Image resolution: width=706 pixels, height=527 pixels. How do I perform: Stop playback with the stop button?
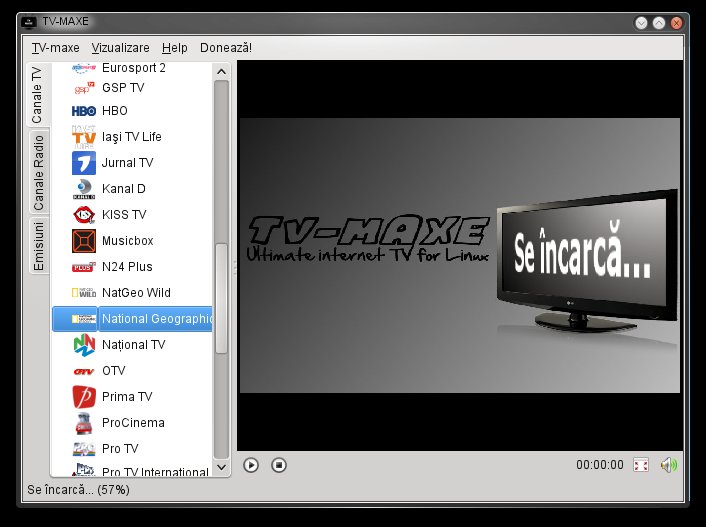coord(279,465)
